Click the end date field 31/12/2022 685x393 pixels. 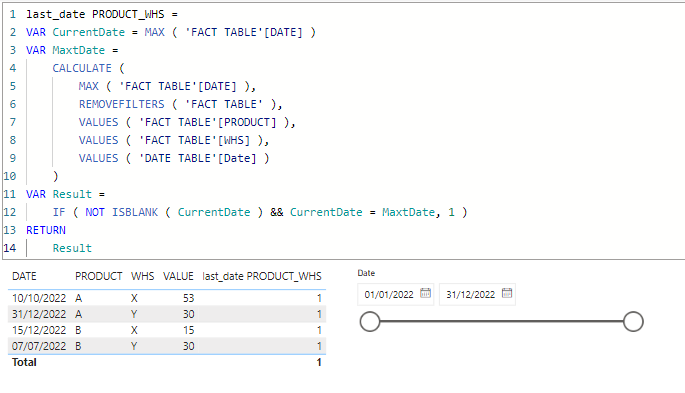pos(477,294)
